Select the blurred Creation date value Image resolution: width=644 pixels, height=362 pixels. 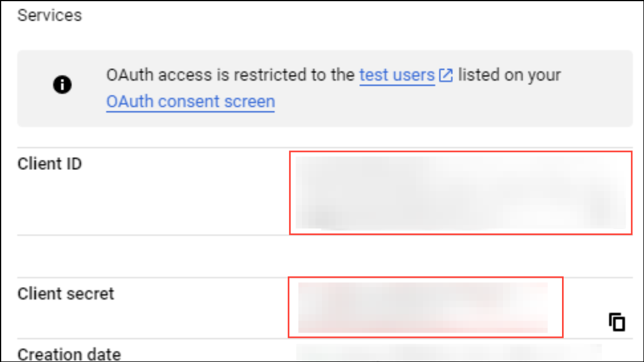click(x=448, y=354)
